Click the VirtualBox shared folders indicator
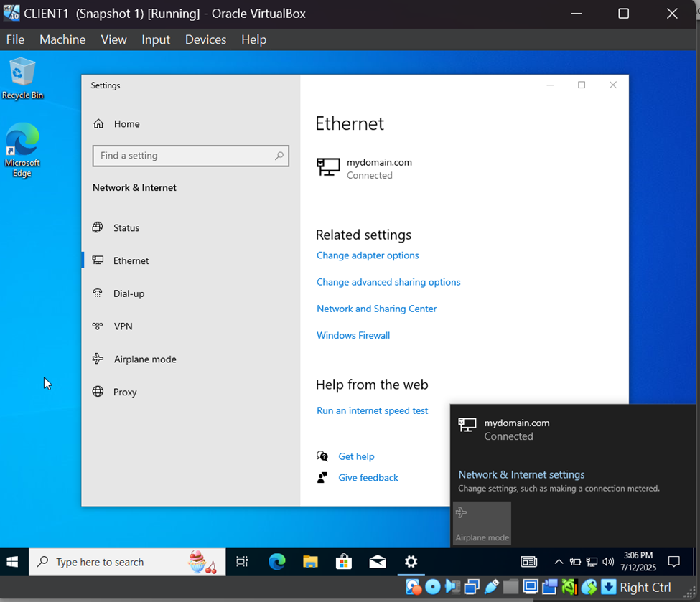The width and height of the screenshot is (700, 602). (x=510, y=587)
